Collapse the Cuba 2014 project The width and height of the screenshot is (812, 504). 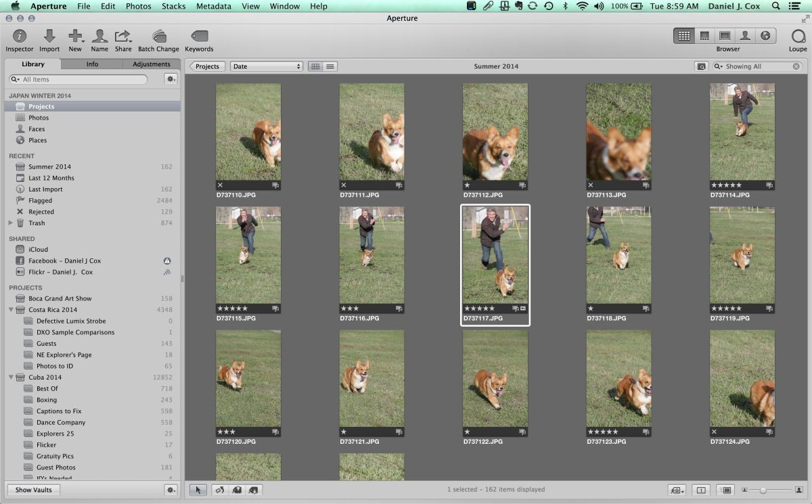pyautogui.click(x=12, y=377)
